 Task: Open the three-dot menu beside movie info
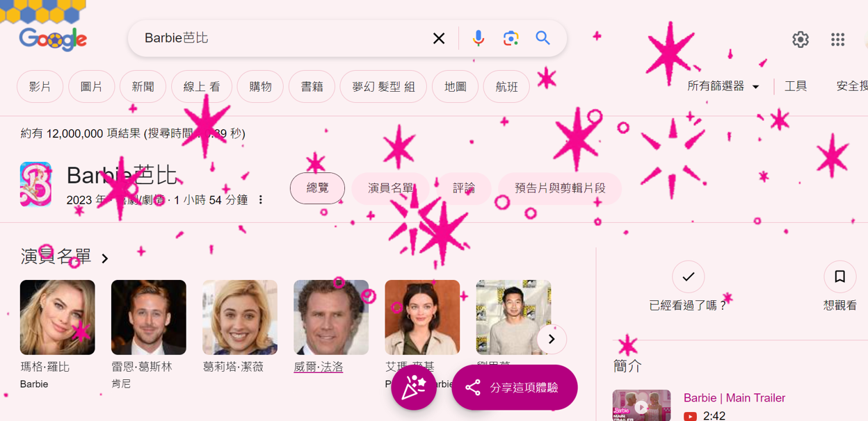click(x=261, y=200)
